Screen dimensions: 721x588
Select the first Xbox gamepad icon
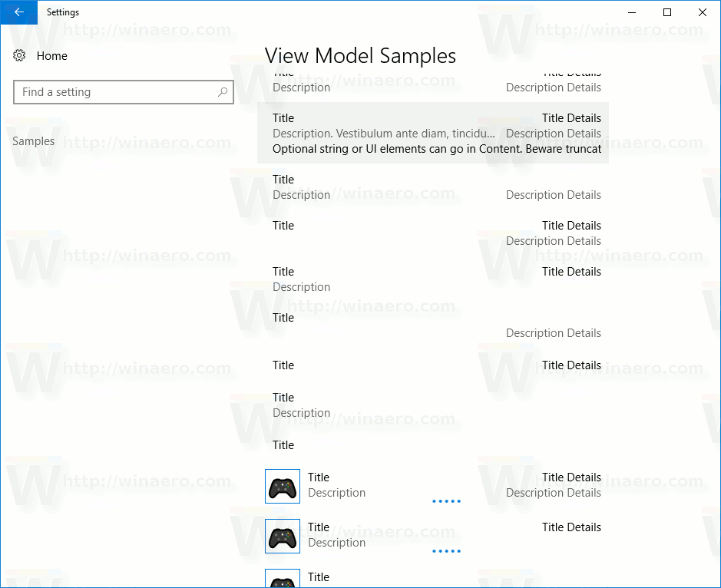point(282,486)
